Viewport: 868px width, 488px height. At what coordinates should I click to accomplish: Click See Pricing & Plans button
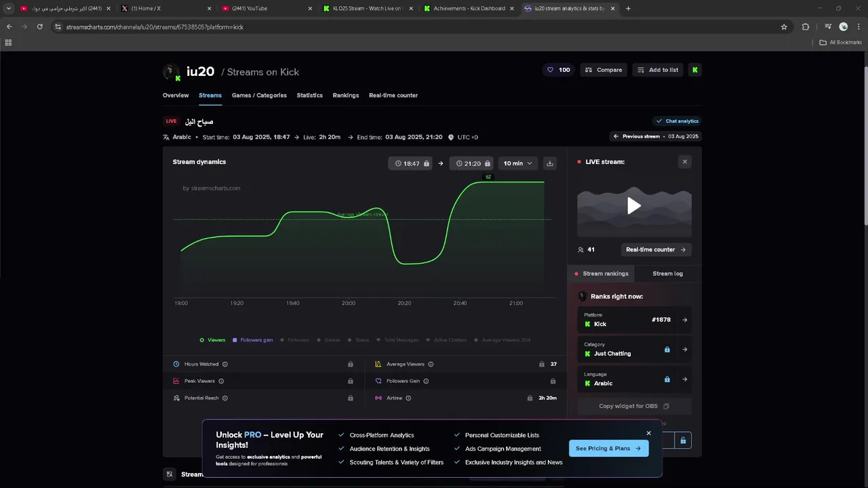coord(608,448)
